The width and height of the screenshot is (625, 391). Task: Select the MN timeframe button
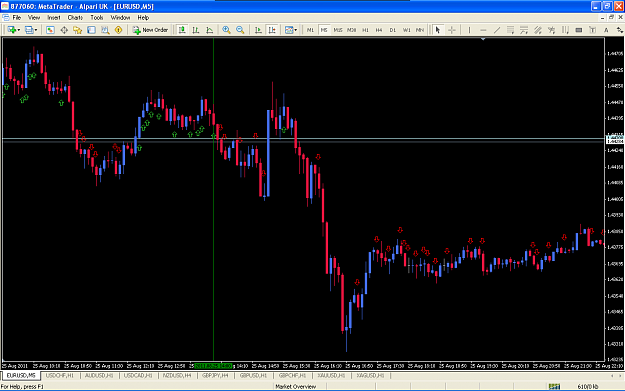coord(420,30)
